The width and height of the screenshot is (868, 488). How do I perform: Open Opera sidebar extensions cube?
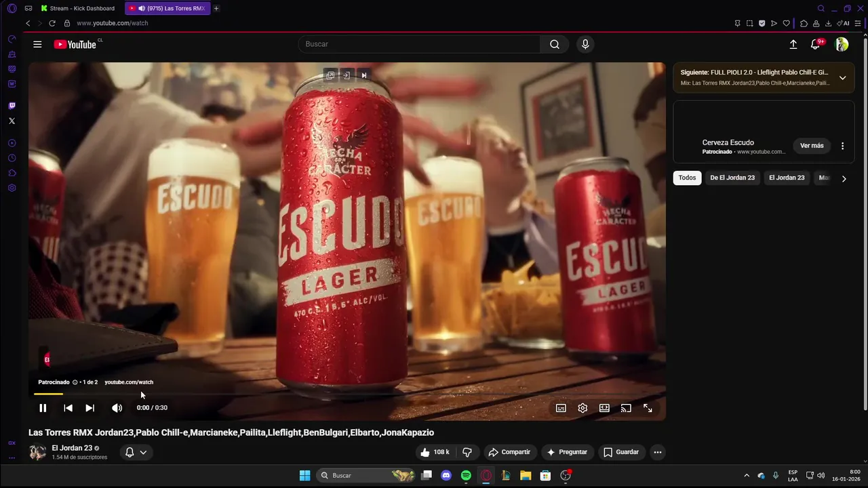[12, 173]
